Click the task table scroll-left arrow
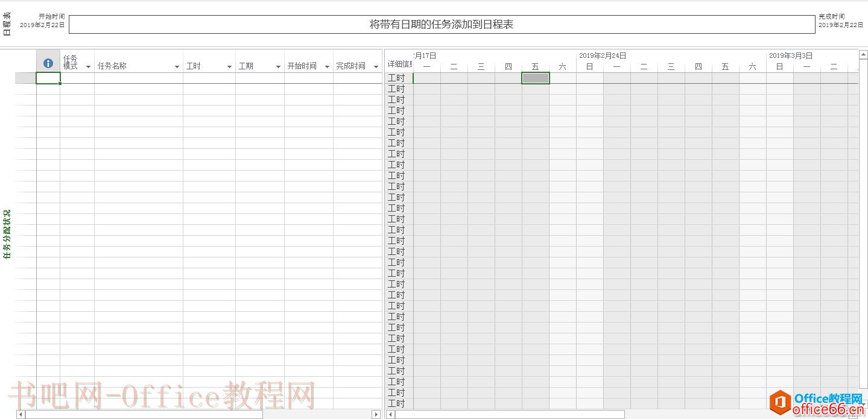868x419 pixels. point(21,414)
